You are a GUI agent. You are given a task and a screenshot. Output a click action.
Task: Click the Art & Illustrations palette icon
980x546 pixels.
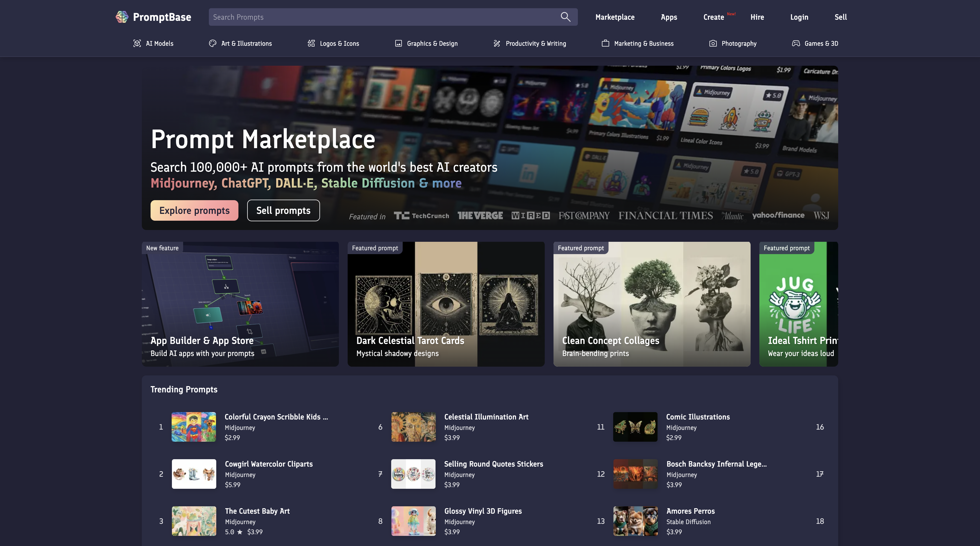(213, 43)
